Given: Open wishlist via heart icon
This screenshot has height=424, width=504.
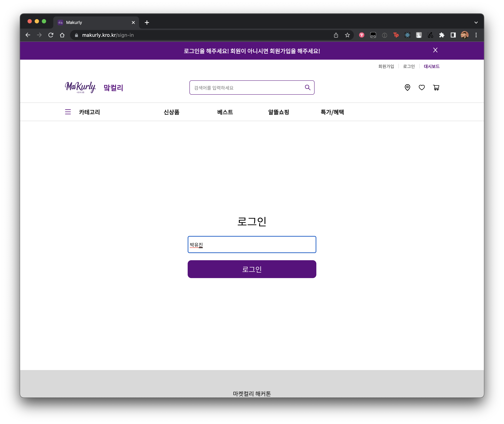Looking at the screenshot, I should 421,88.
